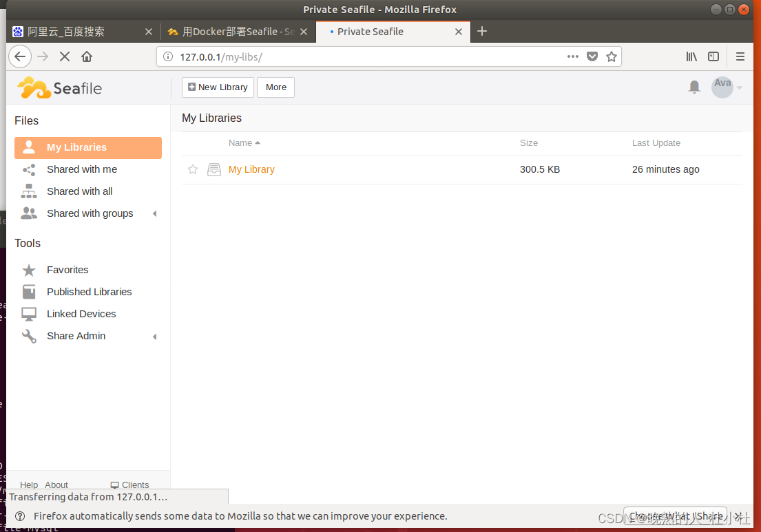Click the Seafile logo
Screen dimensions: 761x532
tap(59, 87)
